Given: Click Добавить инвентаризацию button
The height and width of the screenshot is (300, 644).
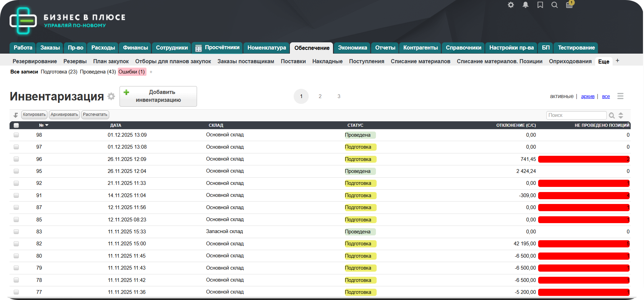Looking at the screenshot, I should click(x=158, y=96).
